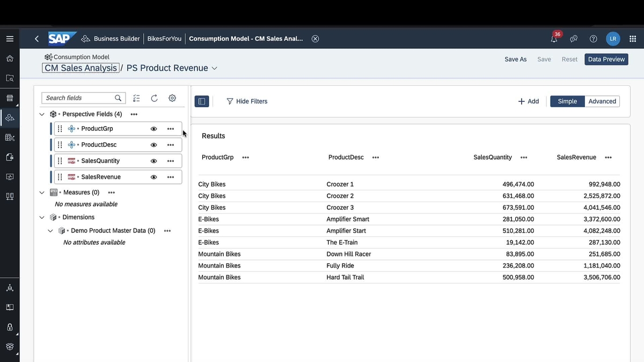Select the Simple mode tab

point(567,101)
